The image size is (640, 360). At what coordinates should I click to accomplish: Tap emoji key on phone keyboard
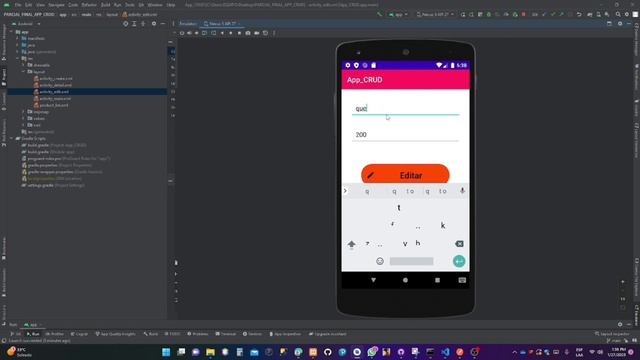point(380,261)
